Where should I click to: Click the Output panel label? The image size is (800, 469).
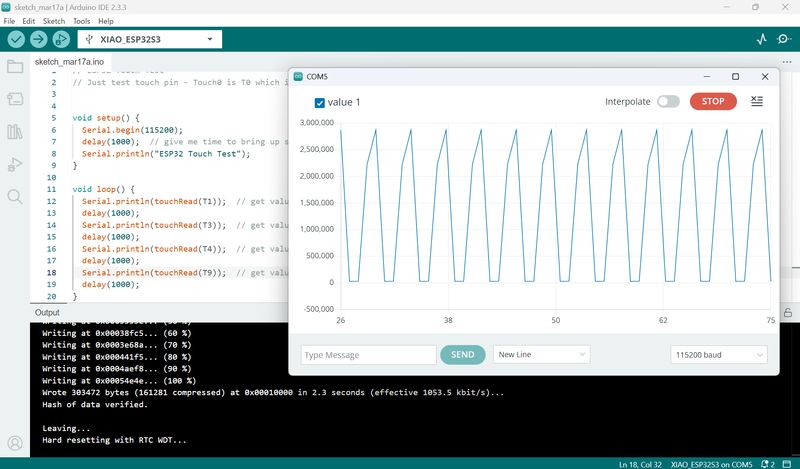pyautogui.click(x=47, y=312)
